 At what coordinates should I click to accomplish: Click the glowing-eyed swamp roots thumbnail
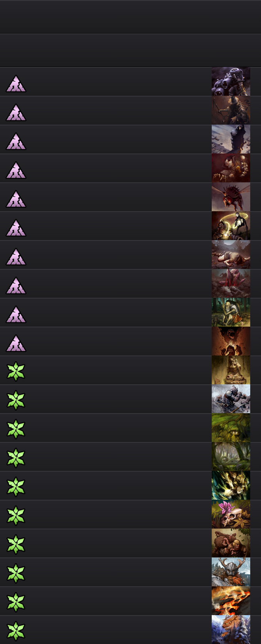click(231, 428)
